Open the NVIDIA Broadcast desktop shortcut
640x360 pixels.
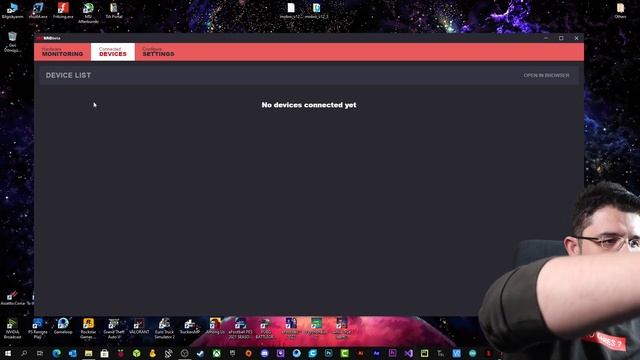click(12, 329)
